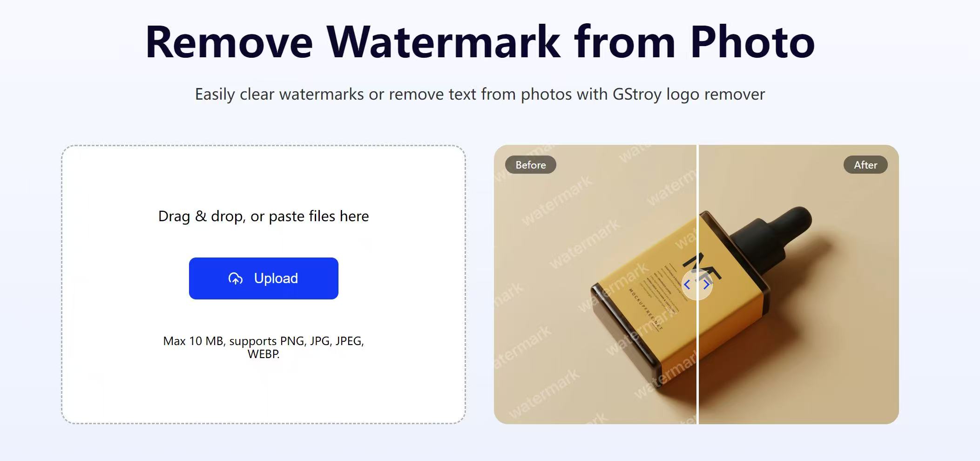Viewport: 980px width, 461px height.
Task: Click the GStroy logo remover subtitle text
Action: pyautogui.click(x=480, y=94)
